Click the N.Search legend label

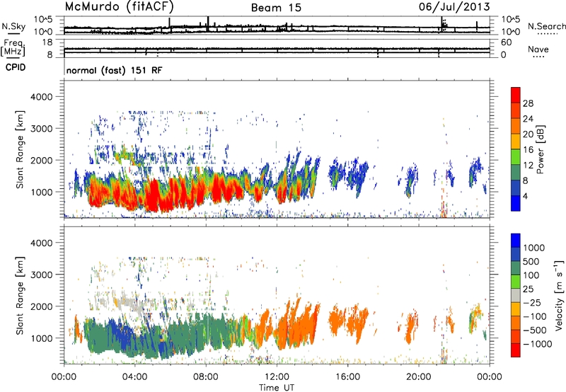coord(546,26)
